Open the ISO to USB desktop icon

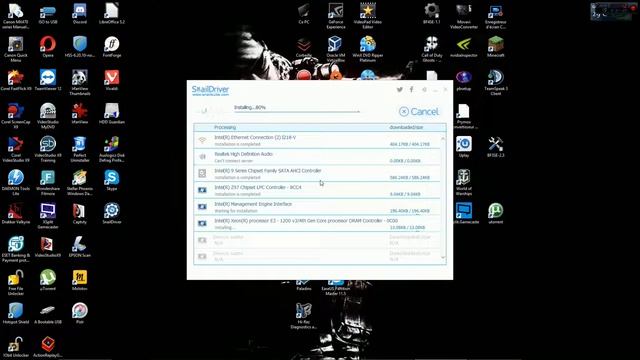click(x=48, y=14)
